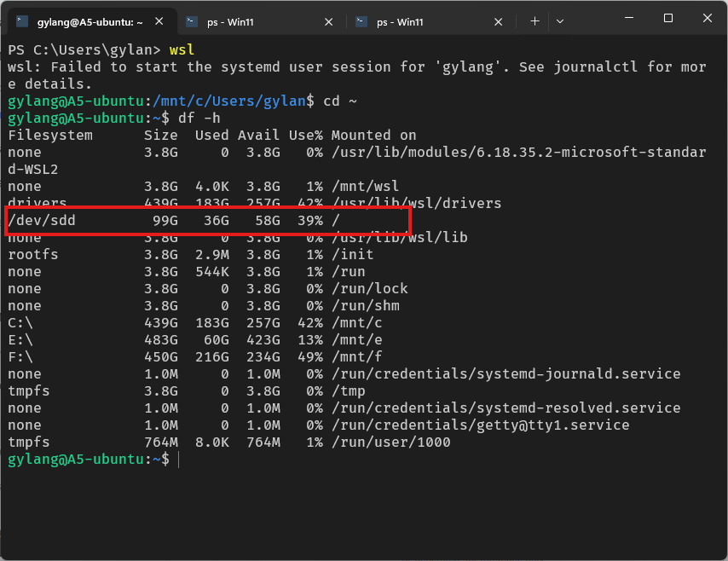
Task: Click the 'F:\' filesystem entry
Action: click(x=20, y=356)
